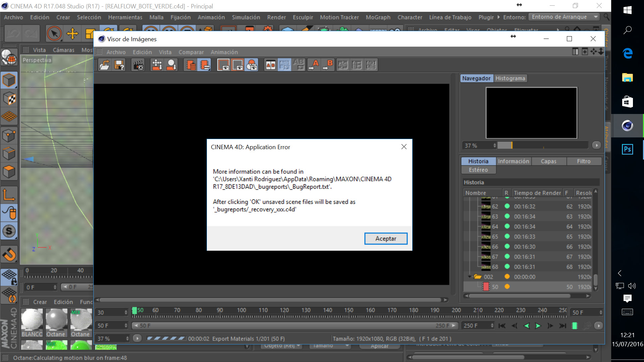This screenshot has height=362, width=644.
Task: Click the 250 F end frame stepper
Action: tap(492, 325)
